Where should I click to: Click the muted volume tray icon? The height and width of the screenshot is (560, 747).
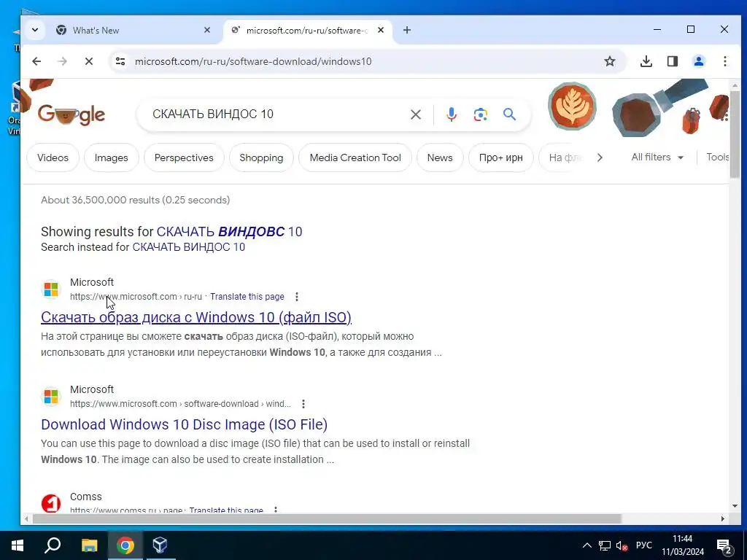(622, 545)
